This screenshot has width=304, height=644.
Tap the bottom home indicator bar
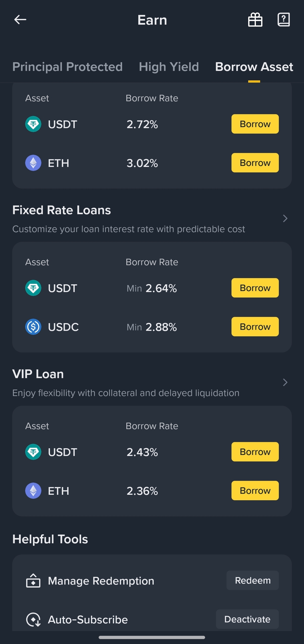click(152, 637)
